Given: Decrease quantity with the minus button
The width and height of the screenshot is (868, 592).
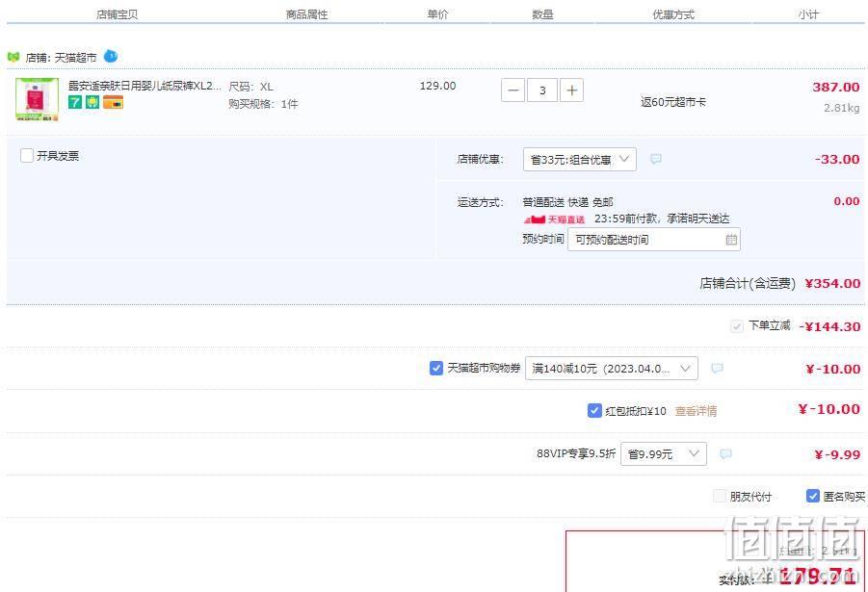Looking at the screenshot, I should pos(513,90).
